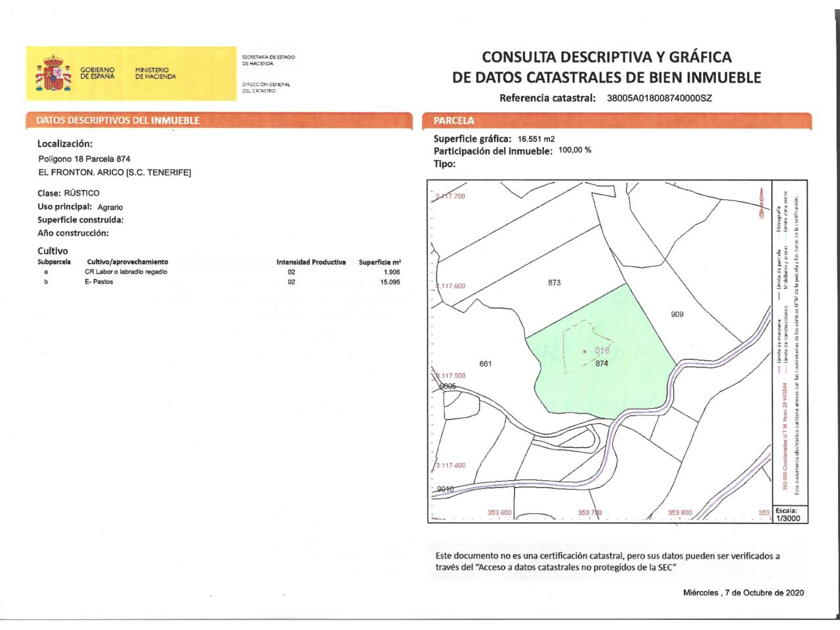Image resolution: width=840 pixels, height=630 pixels.
Task: Click the 'Año construcción:' label
Action: click(x=73, y=233)
